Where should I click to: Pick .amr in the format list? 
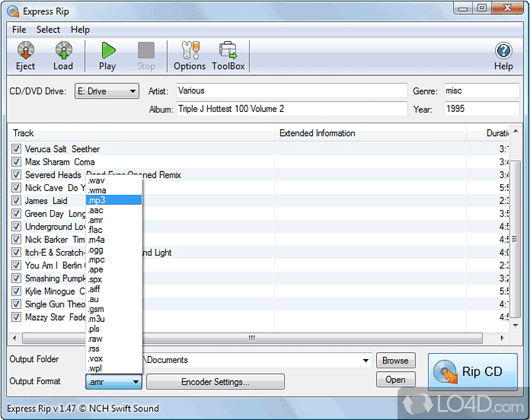pos(114,220)
